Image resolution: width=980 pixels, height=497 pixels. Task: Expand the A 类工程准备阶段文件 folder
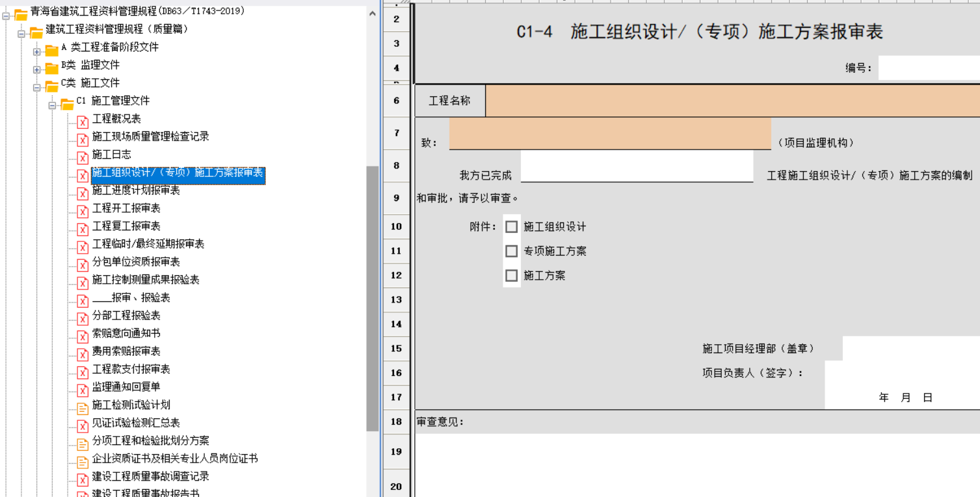coord(37,51)
